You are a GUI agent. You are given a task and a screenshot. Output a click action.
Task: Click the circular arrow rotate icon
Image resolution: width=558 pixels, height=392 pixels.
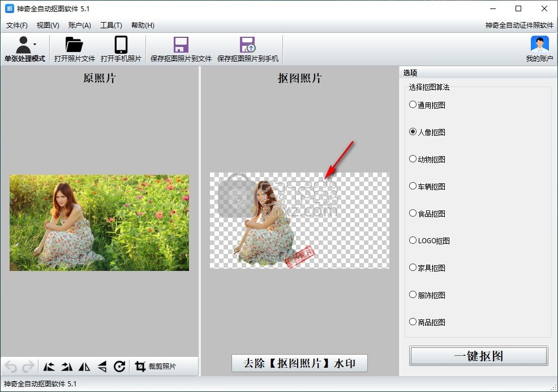point(119,367)
